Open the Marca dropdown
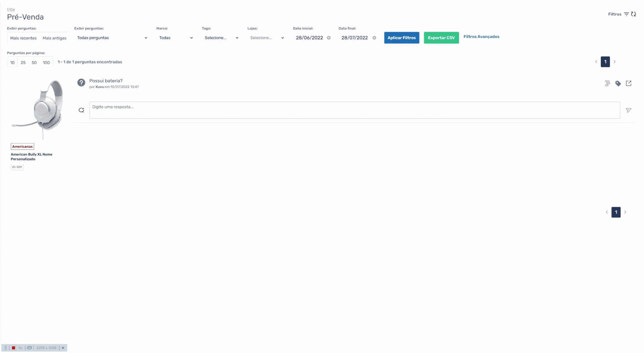 coord(176,38)
